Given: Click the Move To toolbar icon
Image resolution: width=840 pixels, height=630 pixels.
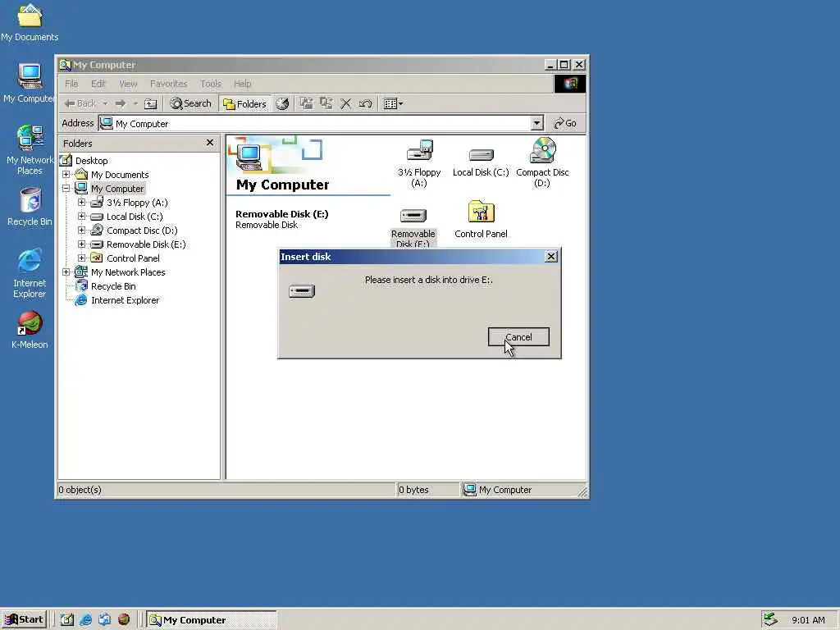Looking at the screenshot, I should click(x=307, y=103).
